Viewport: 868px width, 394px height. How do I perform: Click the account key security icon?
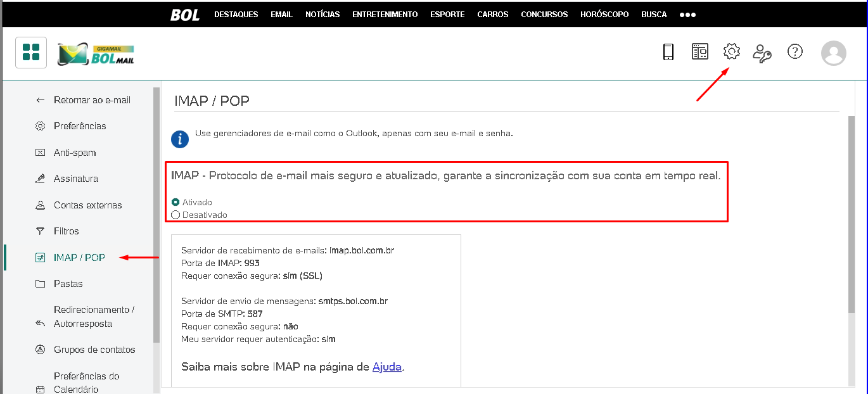coord(762,53)
